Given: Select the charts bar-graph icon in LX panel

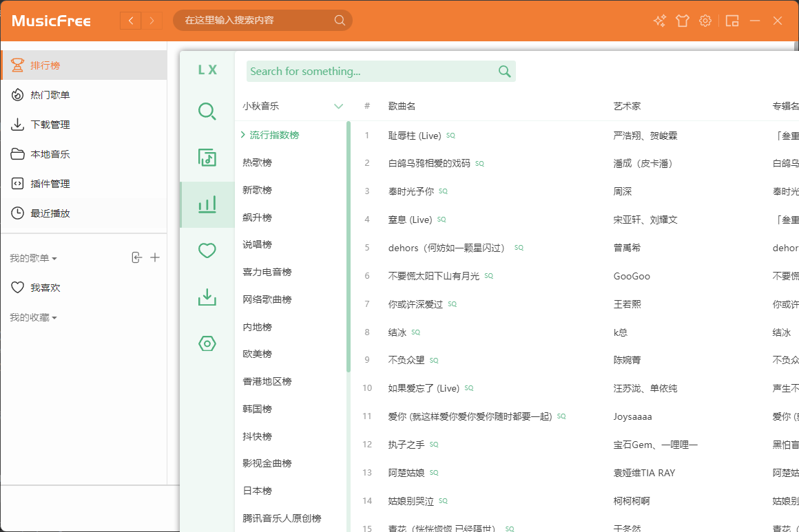Looking at the screenshot, I should (x=206, y=204).
